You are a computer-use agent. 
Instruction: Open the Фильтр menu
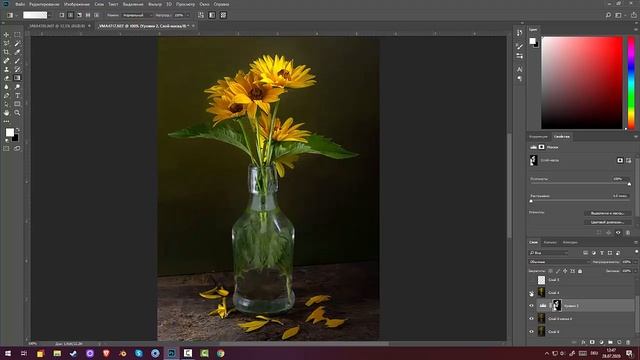tap(155, 4)
